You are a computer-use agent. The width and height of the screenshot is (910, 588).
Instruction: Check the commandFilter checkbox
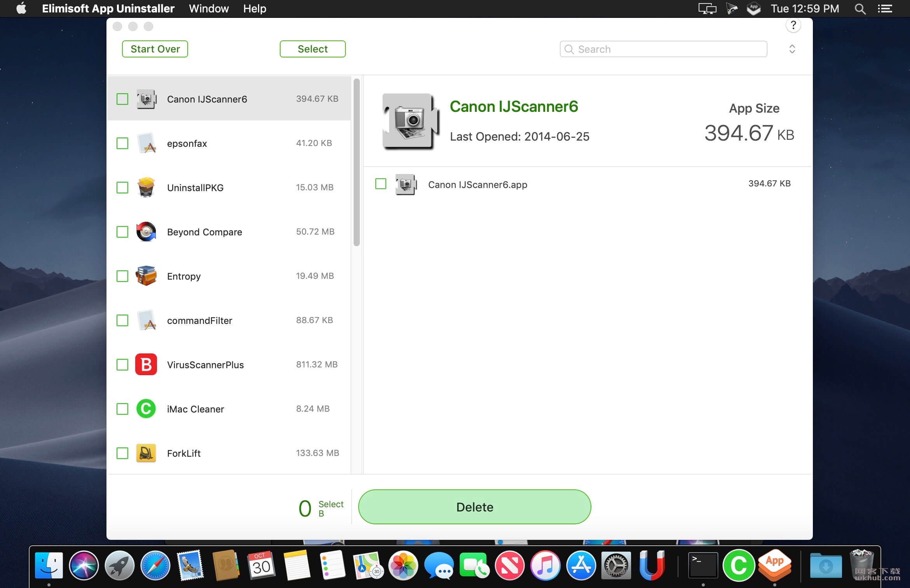pyautogui.click(x=122, y=320)
